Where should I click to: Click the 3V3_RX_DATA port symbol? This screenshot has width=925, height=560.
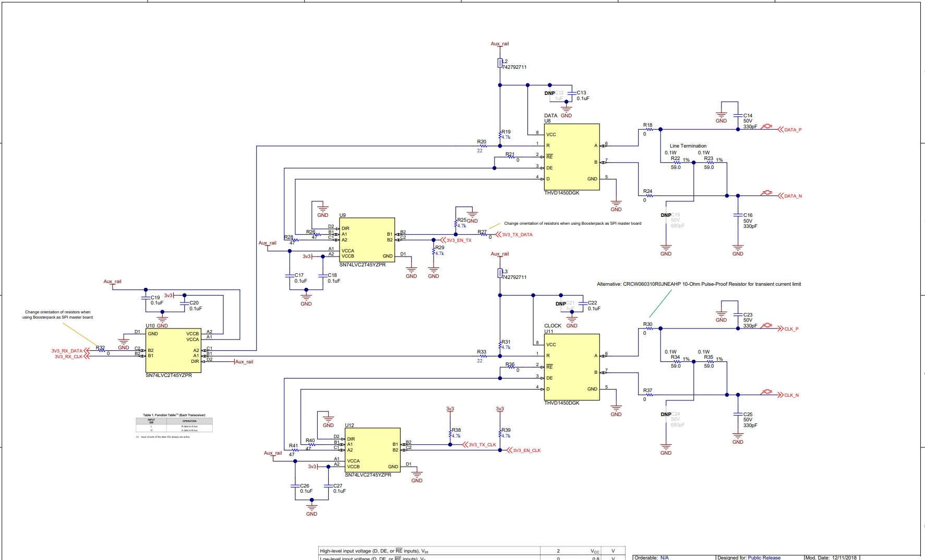click(68, 351)
